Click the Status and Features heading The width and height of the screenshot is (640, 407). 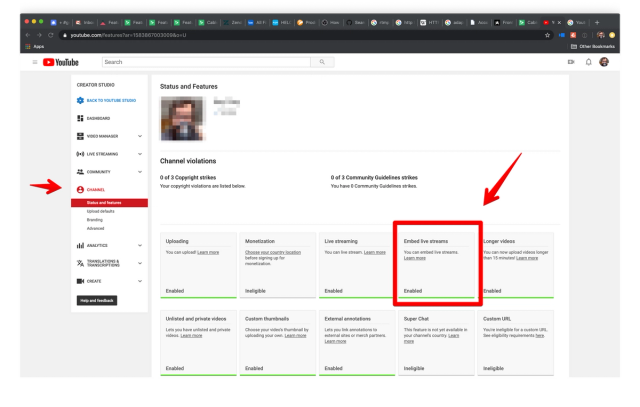point(189,87)
